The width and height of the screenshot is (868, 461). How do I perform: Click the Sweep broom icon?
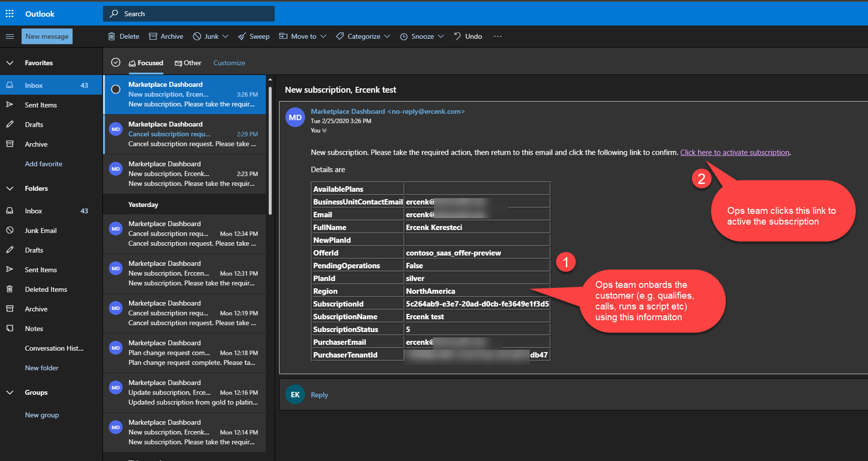pos(242,36)
